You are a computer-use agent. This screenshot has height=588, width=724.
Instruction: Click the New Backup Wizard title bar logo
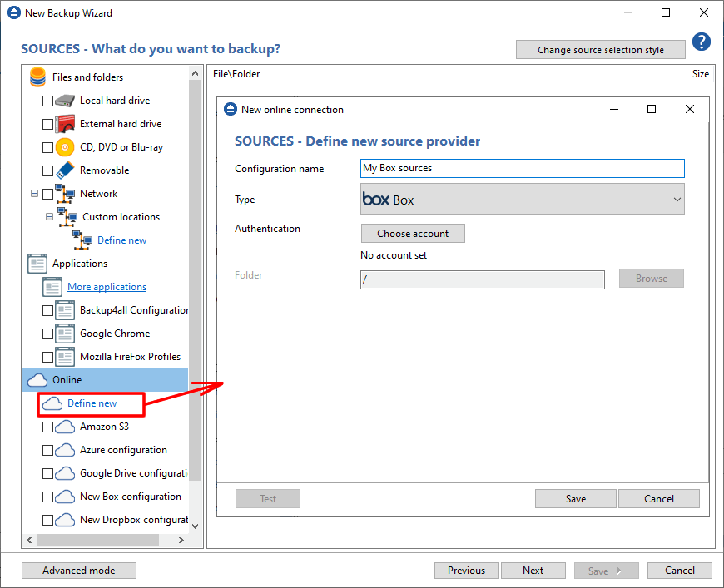point(14,12)
